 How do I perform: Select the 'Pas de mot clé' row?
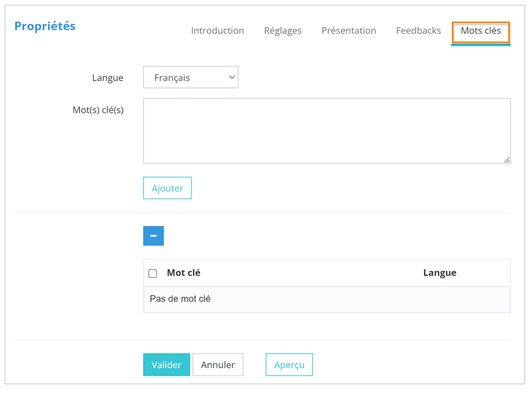click(x=326, y=299)
